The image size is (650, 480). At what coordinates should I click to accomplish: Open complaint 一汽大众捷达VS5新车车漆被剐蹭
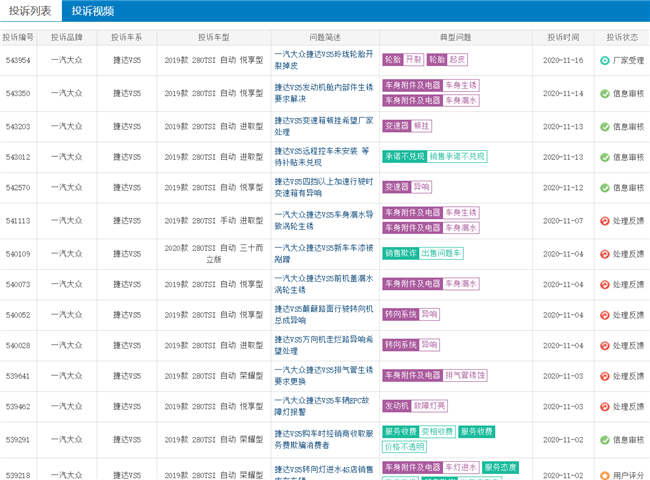(x=324, y=254)
